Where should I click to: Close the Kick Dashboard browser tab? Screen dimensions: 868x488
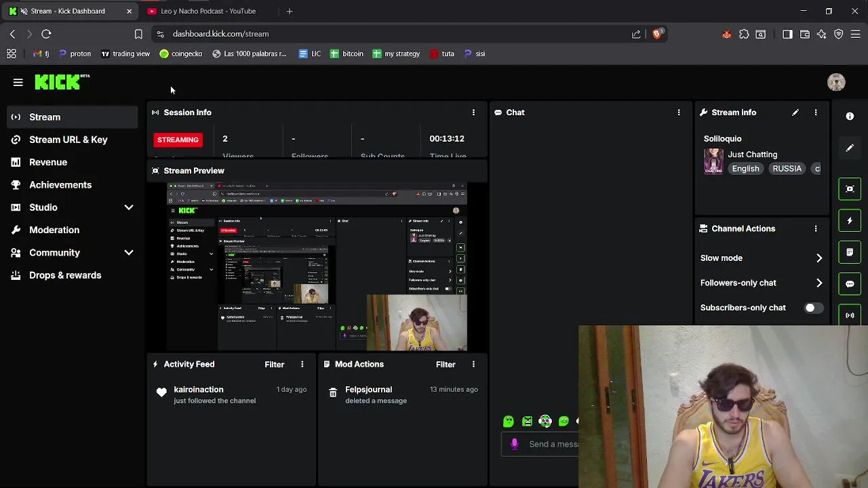coord(129,11)
